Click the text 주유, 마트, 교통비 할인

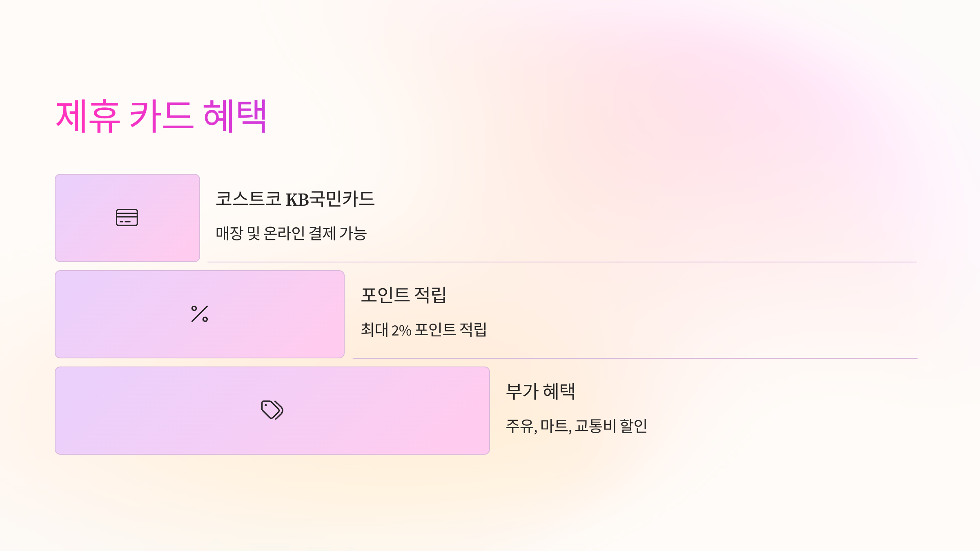[577, 426]
